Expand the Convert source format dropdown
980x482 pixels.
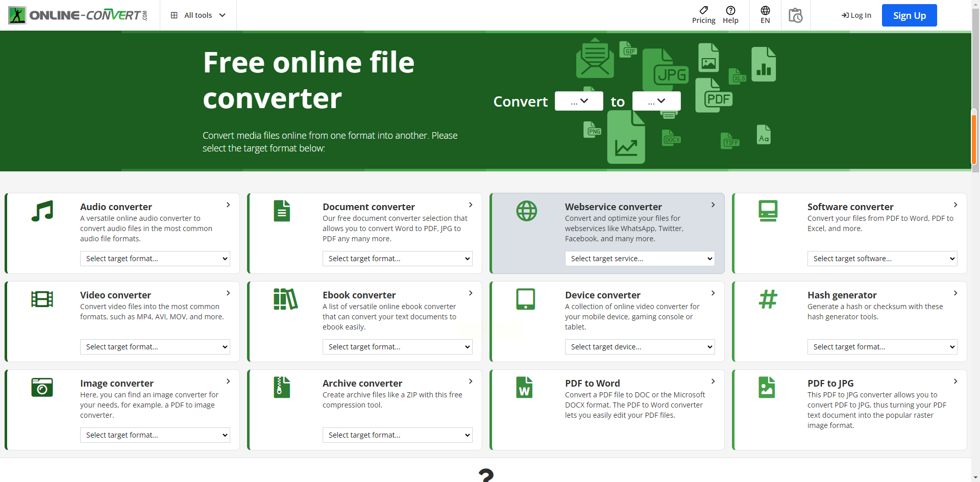[579, 101]
